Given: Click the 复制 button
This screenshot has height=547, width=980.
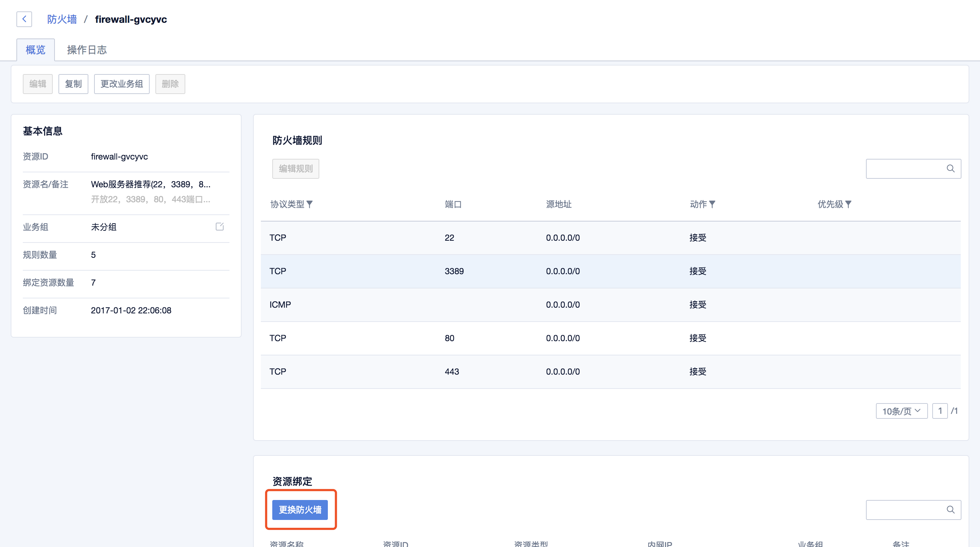Looking at the screenshot, I should tap(73, 84).
